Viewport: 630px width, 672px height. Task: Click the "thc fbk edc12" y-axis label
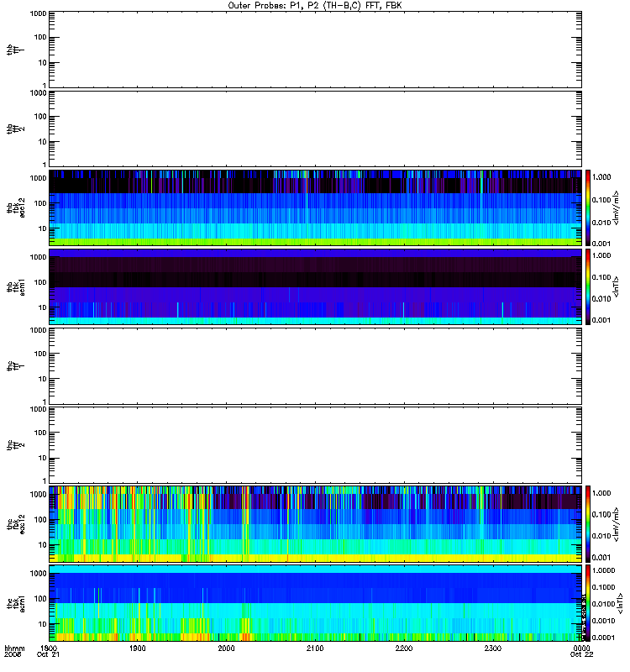16,524
